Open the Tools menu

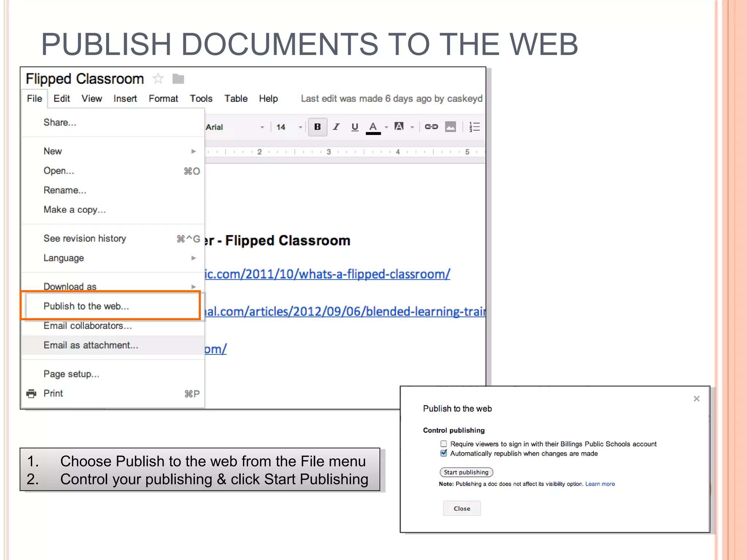(x=201, y=99)
